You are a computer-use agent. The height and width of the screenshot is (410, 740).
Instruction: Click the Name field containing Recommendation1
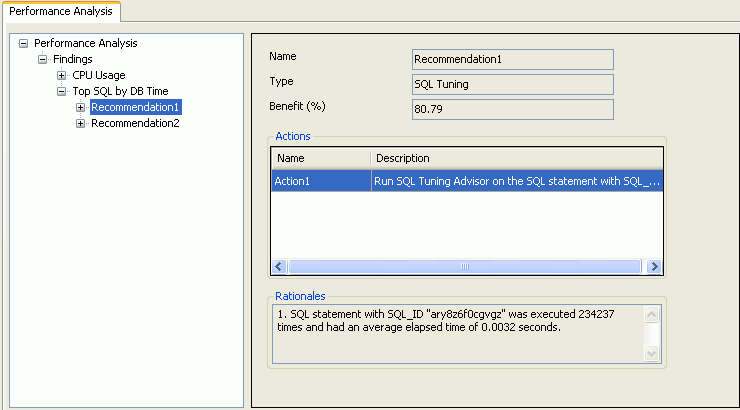point(513,59)
